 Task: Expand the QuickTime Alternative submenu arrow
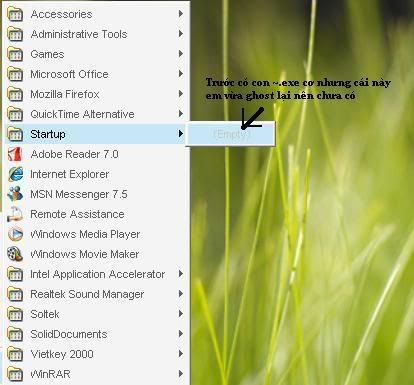pyautogui.click(x=181, y=114)
